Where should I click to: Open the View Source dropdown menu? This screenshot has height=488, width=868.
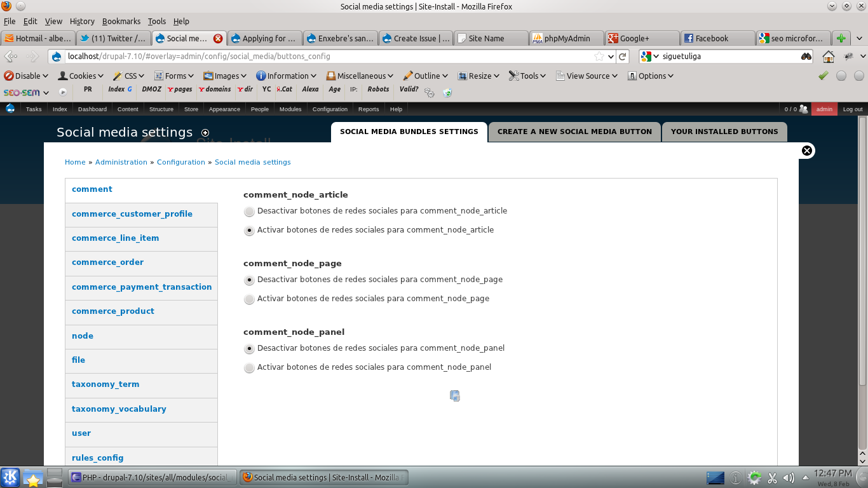[587, 76]
